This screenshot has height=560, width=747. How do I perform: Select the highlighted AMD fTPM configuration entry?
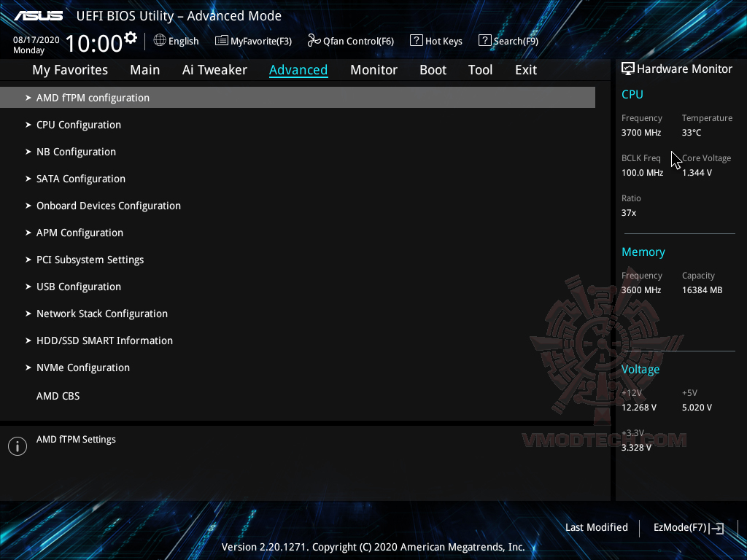coord(93,97)
